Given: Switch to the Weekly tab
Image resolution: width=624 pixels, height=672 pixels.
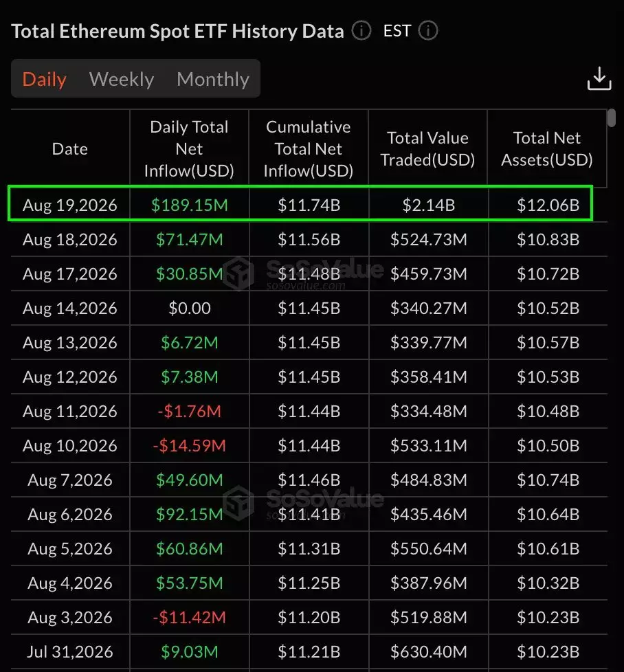Looking at the screenshot, I should 121,79.
